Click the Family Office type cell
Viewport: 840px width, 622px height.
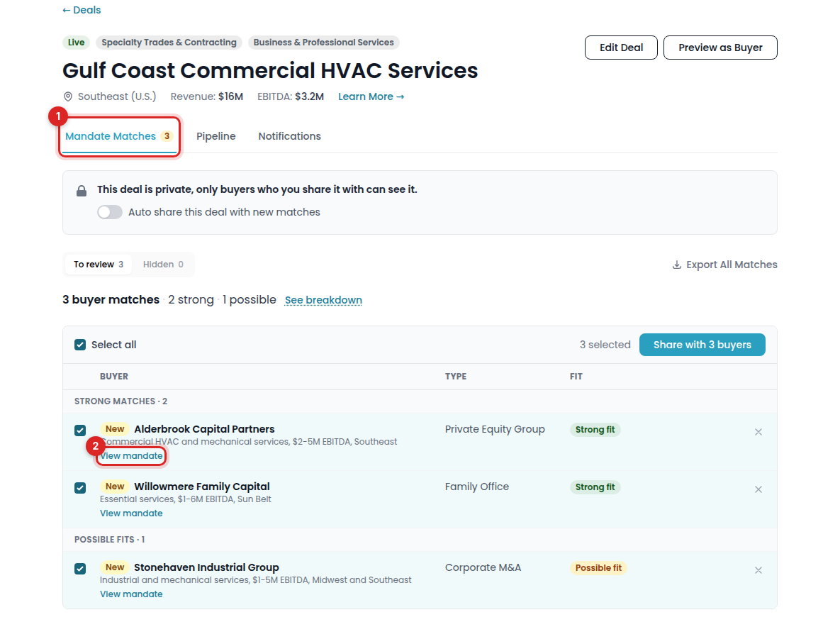477,487
